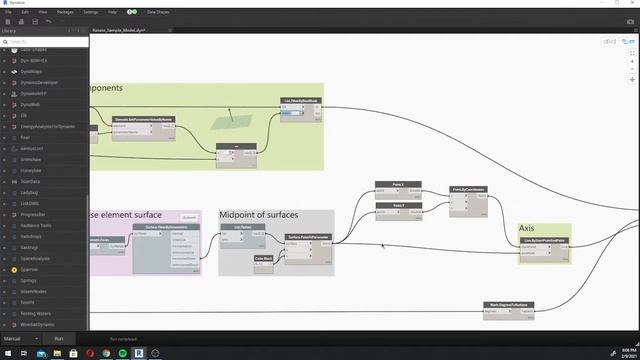Click the Midpoint of surfaces group title
The height and width of the screenshot is (360, 640).
coord(259,215)
